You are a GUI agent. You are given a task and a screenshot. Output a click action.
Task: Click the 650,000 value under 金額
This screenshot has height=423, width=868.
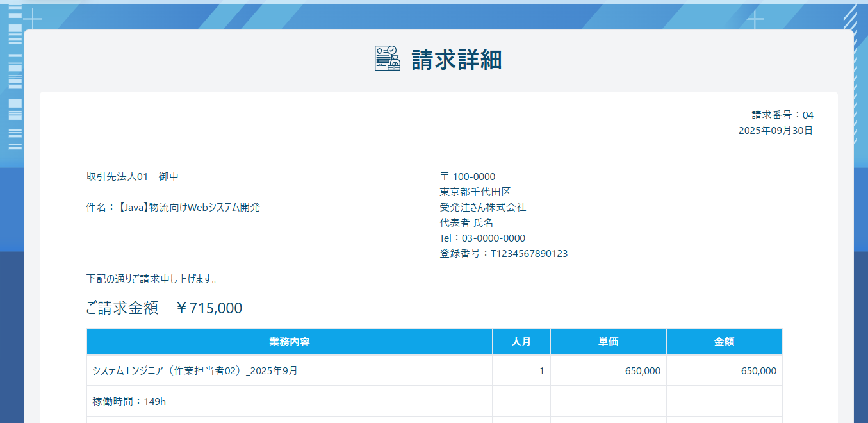pyautogui.click(x=758, y=371)
